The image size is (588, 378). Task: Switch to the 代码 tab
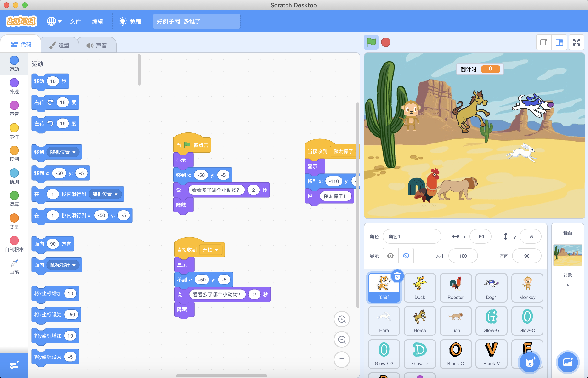pyautogui.click(x=21, y=44)
